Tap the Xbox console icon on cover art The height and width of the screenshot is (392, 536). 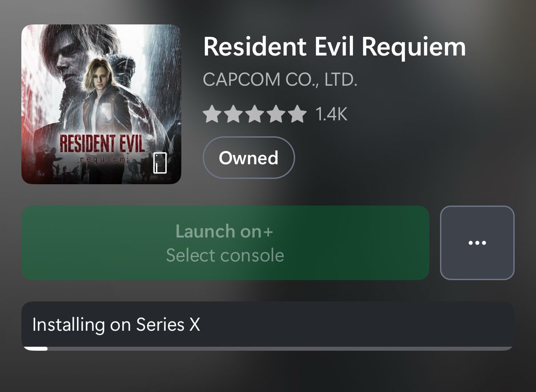(x=160, y=162)
